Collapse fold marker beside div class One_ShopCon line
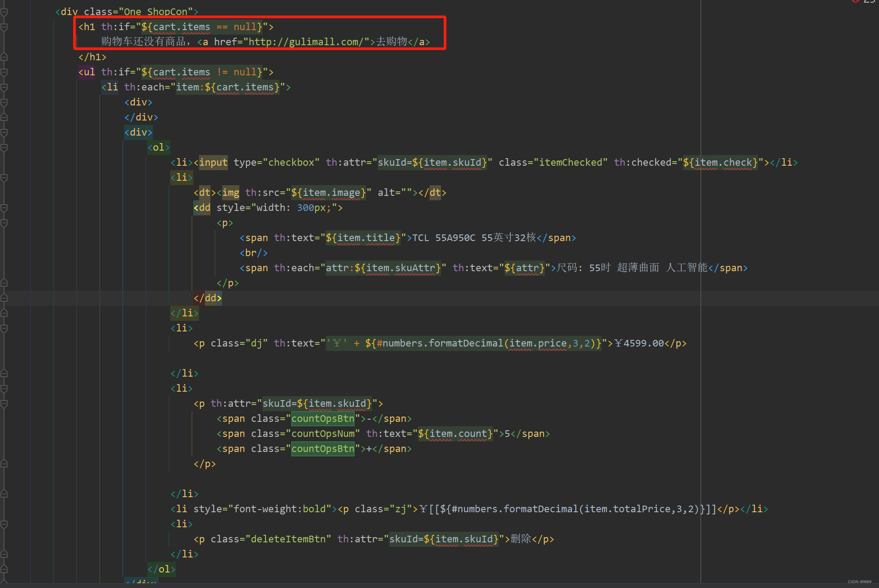Viewport: 879px width, 588px height. (4, 12)
